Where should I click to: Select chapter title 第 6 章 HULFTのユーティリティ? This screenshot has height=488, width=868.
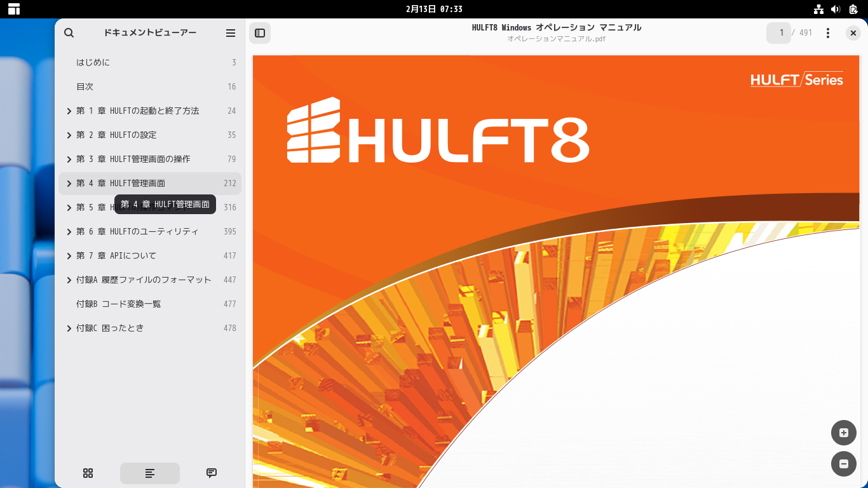137,231
